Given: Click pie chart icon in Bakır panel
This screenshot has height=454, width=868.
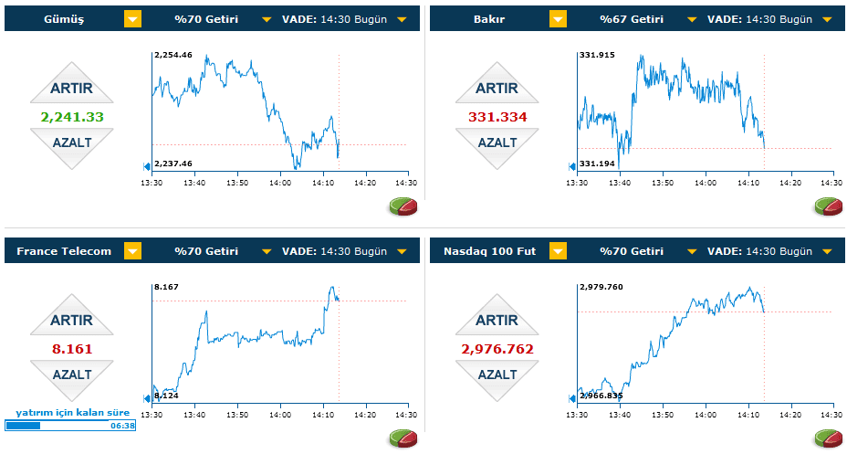Looking at the screenshot, I should click(828, 206).
